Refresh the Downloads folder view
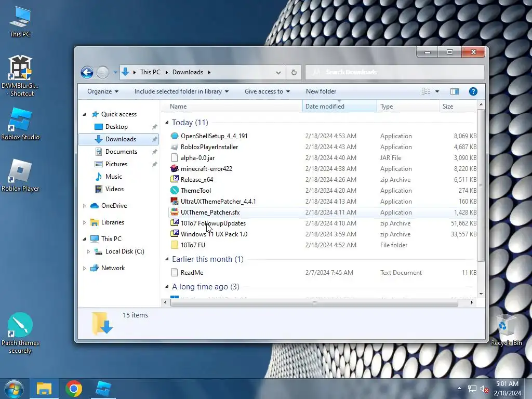Image resolution: width=532 pixels, height=399 pixels. coord(294,72)
